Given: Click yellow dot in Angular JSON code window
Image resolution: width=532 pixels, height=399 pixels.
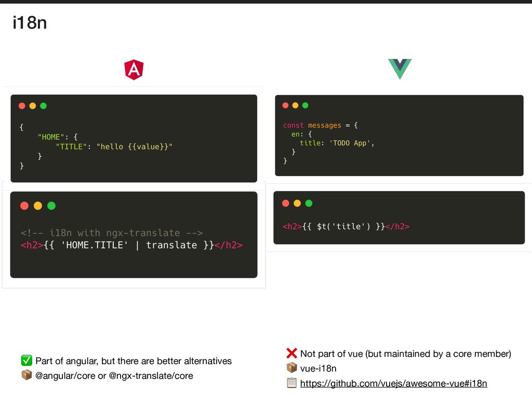Looking at the screenshot, I should [33, 106].
